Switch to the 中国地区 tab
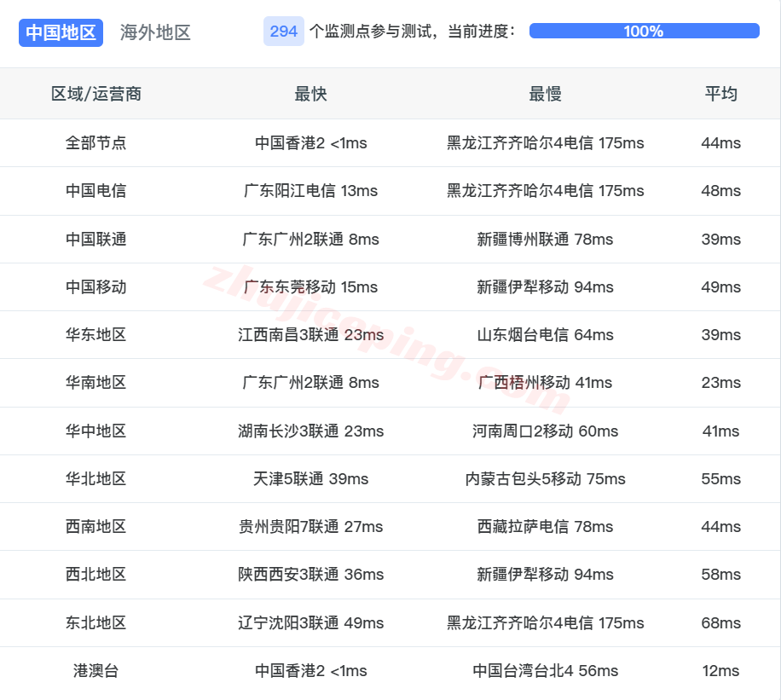781x700 pixels. [61, 33]
